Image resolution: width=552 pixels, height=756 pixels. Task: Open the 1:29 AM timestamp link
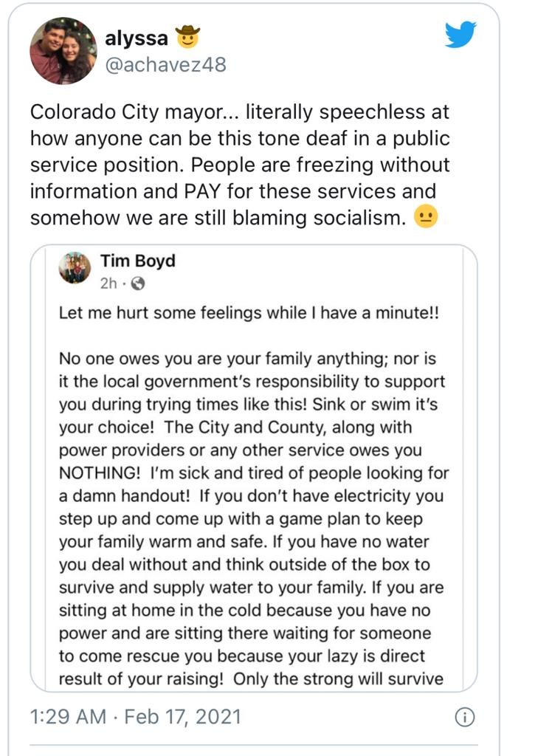click(x=68, y=717)
